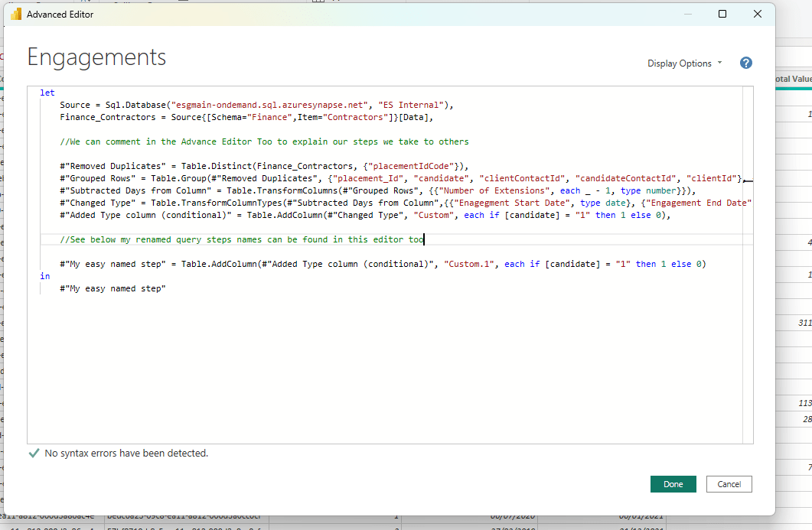Close the Advanced Editor dialog
This screenshot has height=530, width=812.
point(757,15)
